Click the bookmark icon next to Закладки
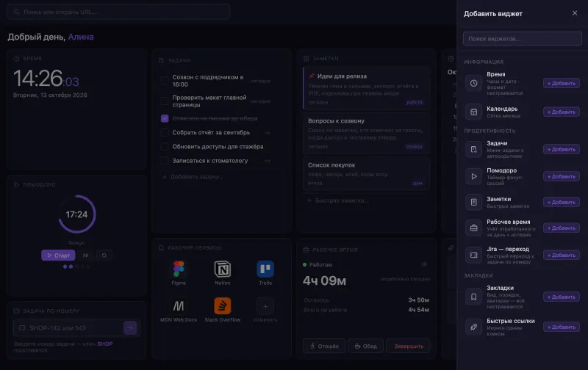Screen dimensions: 588x370 [473, 297]
